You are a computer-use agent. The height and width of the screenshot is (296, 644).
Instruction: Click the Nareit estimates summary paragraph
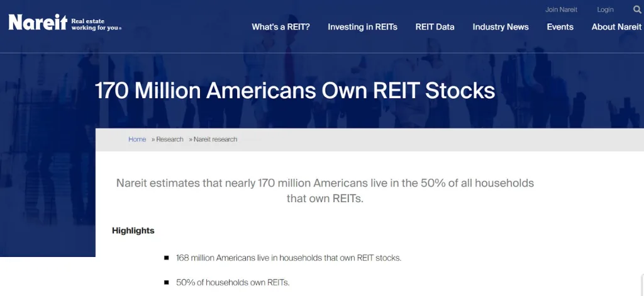pyautogui.click(x=325, y=190)
